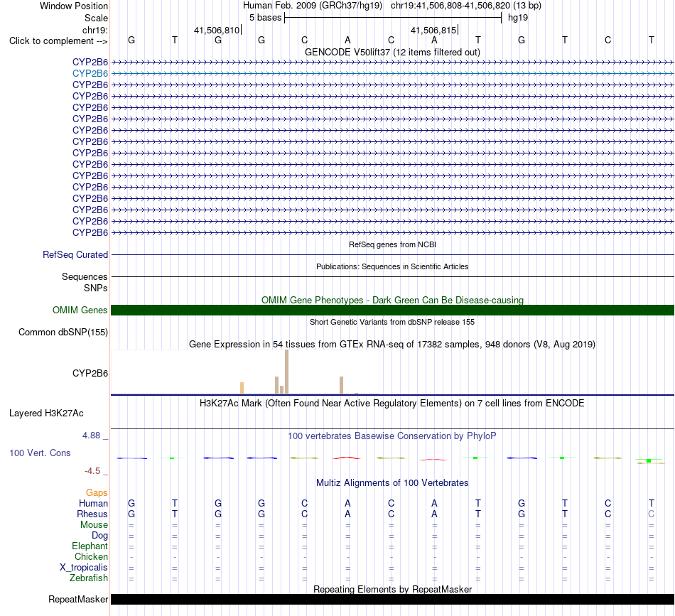Screen dimensions: 675x616
Task: Select the RefSeq Curated track label
Action: point(75,254)
